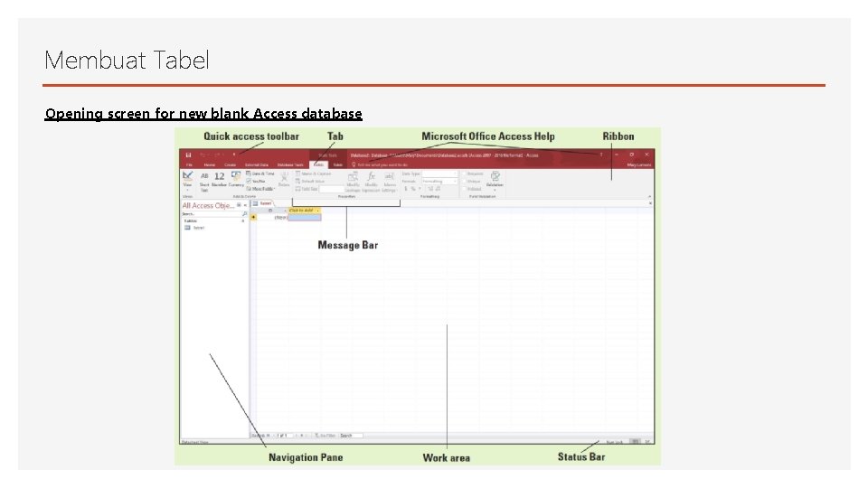Click the Save icon in Quick Access toolbar
Image resolution: width=868 pixels, height=488 pixels.
(x=188, y=155)
